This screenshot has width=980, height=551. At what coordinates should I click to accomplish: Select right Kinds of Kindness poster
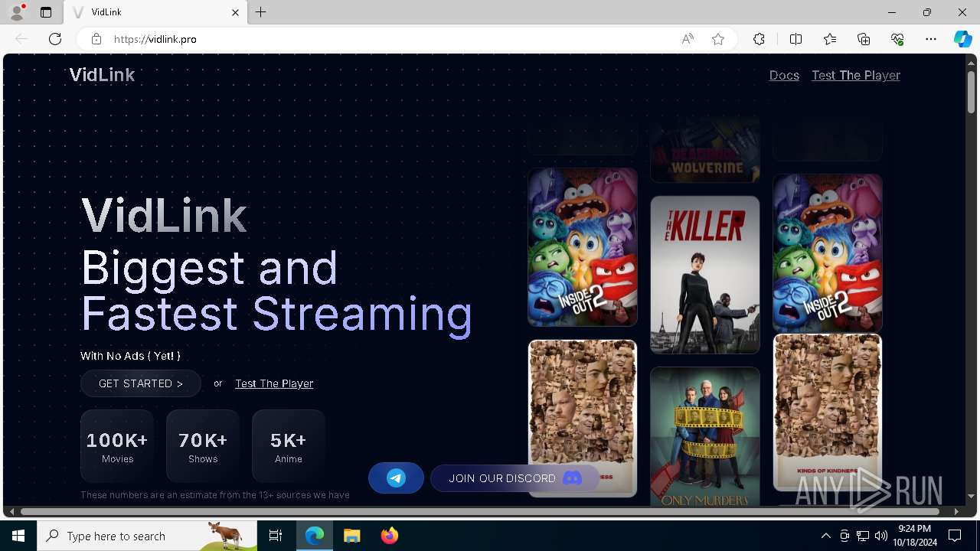(828, 412)
